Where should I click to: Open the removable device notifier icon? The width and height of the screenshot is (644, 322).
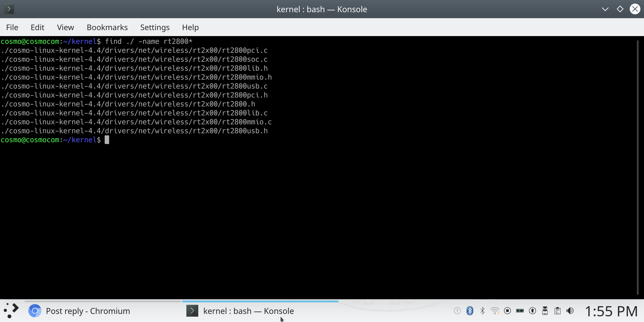545,311
